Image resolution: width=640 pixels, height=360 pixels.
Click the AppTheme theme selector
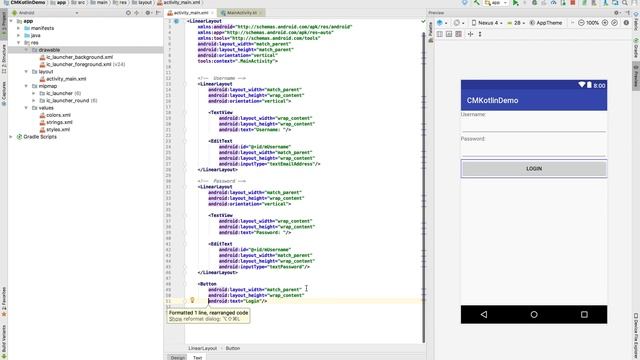546,23
